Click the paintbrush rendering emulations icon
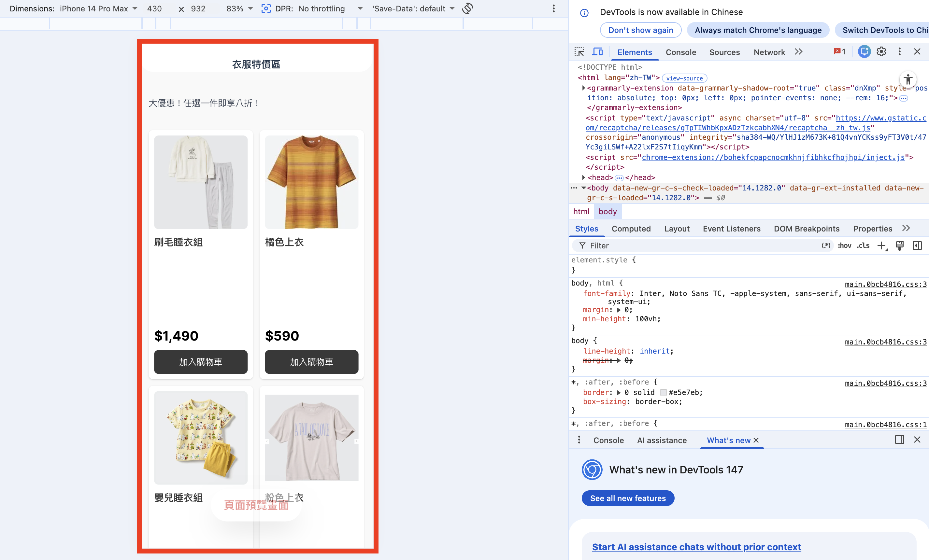 [x=900, y=246]
